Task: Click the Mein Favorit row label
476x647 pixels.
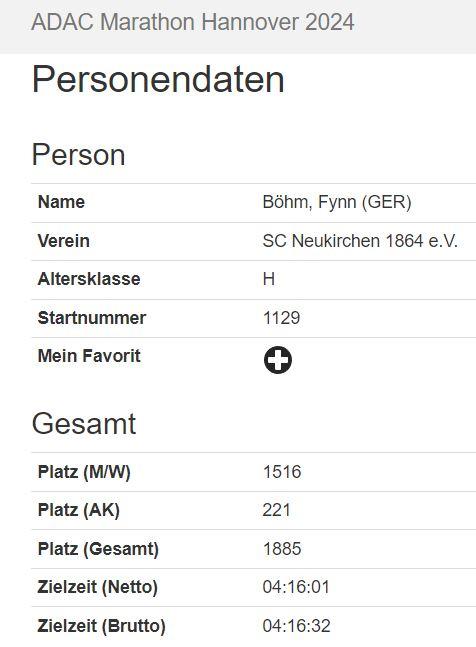Action: 89,356
